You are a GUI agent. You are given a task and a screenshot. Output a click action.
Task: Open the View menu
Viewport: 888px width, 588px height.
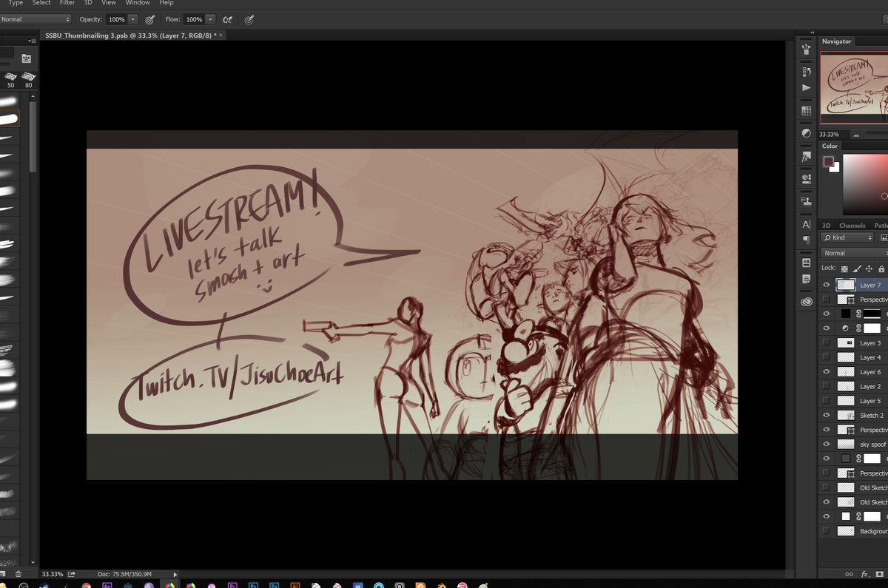(x=109, y=3)
